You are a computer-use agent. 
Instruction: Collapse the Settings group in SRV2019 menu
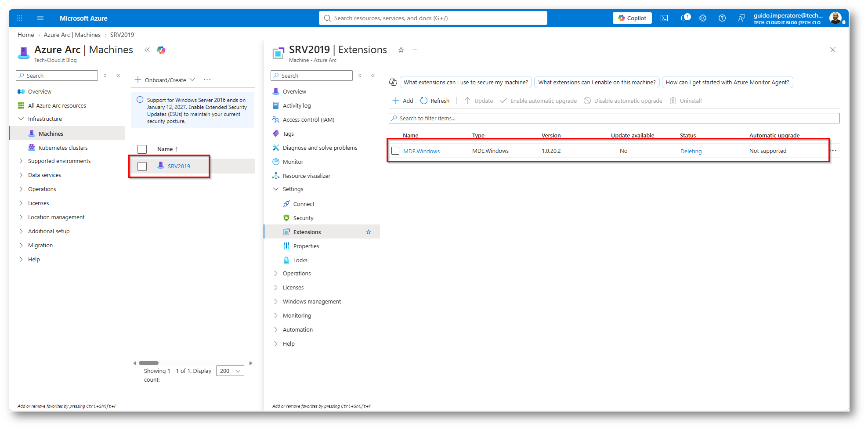click(276, 189)
